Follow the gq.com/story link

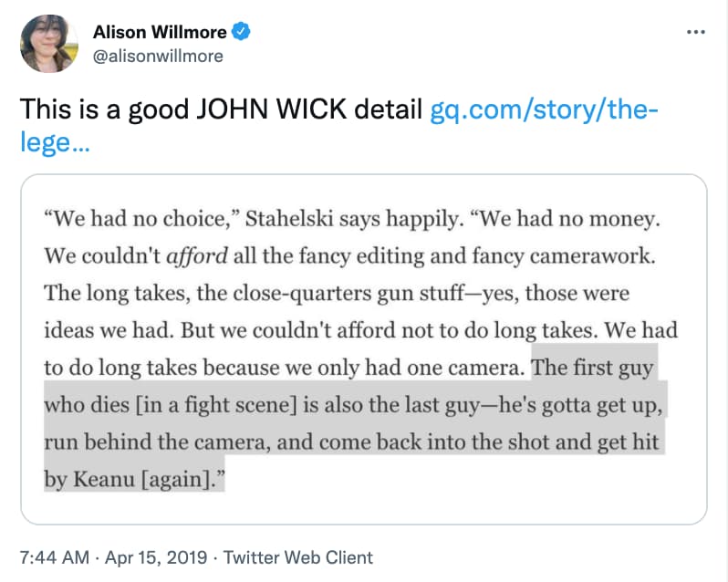[x=542, y=110]
